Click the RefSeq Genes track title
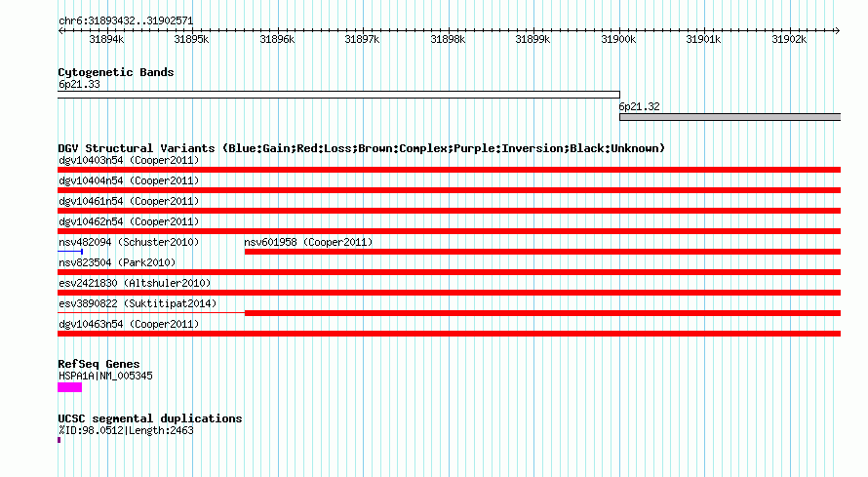Image resolution: width=868 pixels, height=477 pixels. tap(99, 364)
